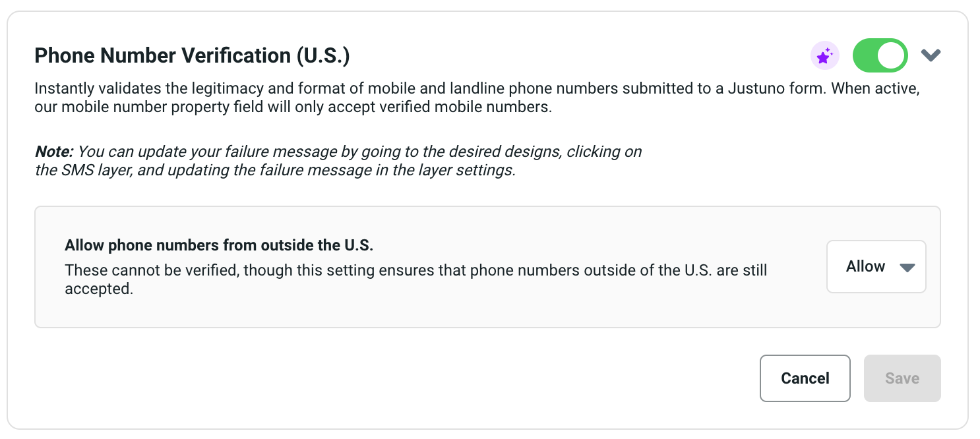Disable the Phone Number Verification toggle

click(x=880, y=55)
